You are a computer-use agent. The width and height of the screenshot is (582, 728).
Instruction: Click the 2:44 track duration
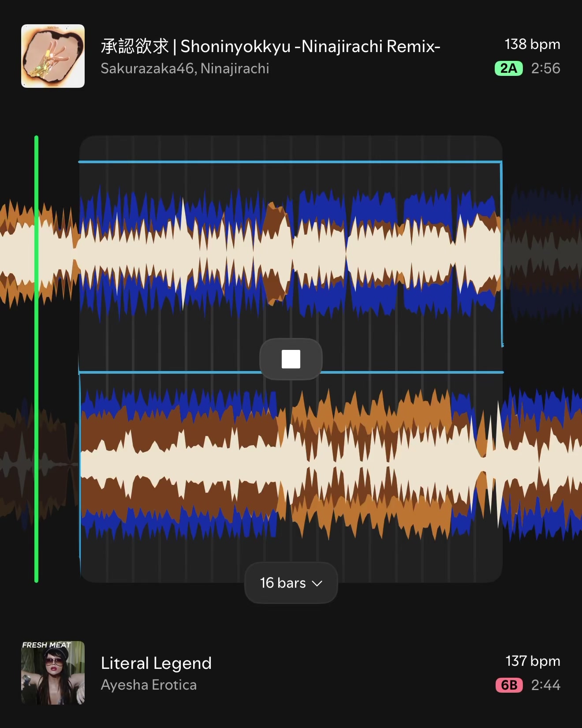coord(545,685)
